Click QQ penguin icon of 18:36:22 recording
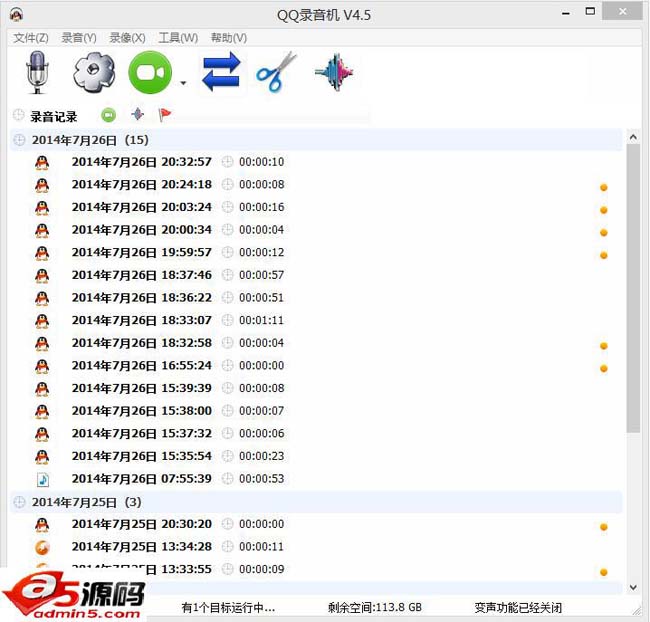The height and width of the screenshot is (622, 650). click(x=42, y=298)
